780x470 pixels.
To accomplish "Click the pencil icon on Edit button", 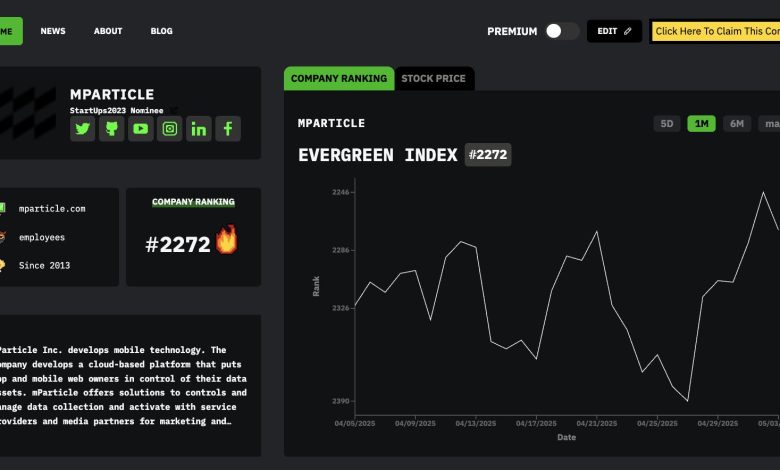I will [x=628, y=31].
